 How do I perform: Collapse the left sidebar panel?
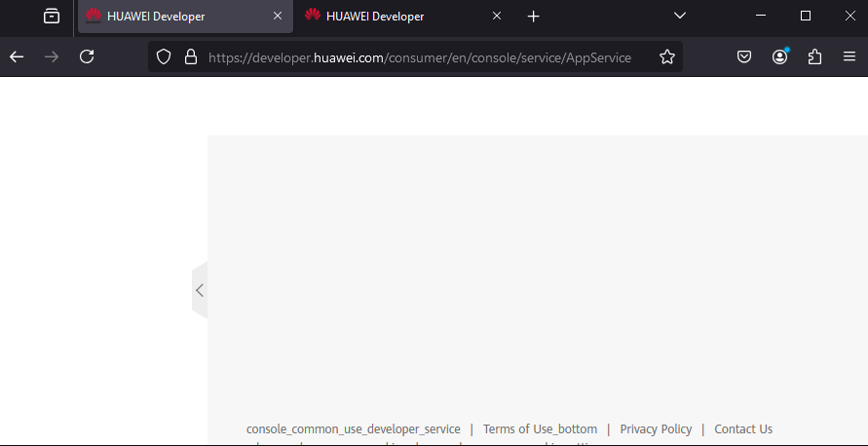tap(200, 290)
